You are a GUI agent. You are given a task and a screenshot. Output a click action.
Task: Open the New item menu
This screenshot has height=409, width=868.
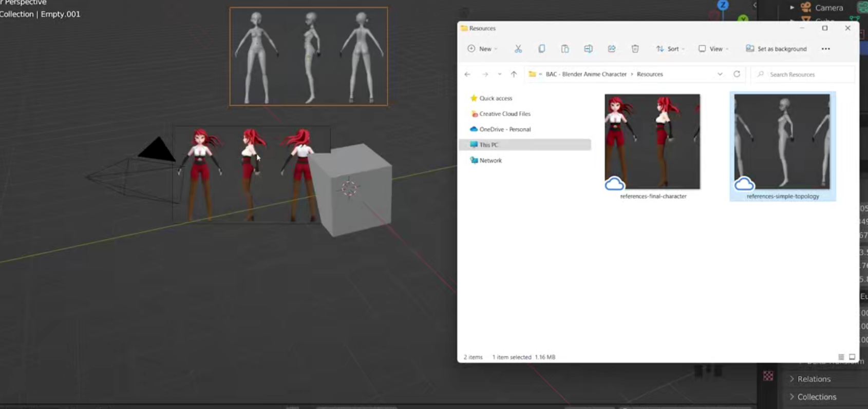point(482,49)
